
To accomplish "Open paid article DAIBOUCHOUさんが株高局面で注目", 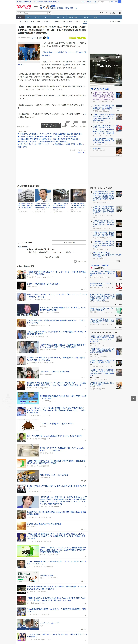I will (102, 309).
